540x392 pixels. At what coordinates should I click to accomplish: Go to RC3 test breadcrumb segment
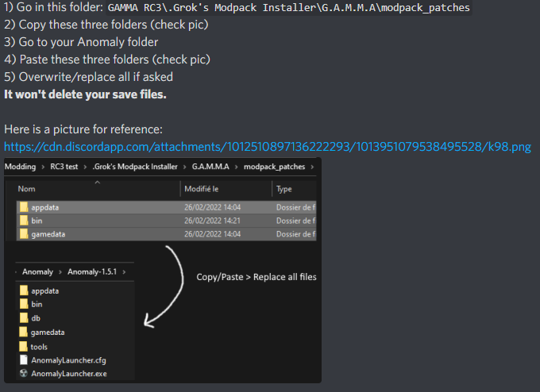pos(64,167)
